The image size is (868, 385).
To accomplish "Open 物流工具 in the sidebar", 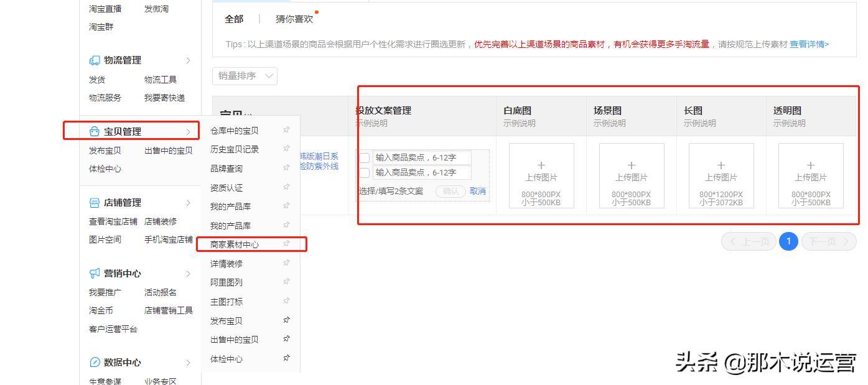I will pos(161,80).
